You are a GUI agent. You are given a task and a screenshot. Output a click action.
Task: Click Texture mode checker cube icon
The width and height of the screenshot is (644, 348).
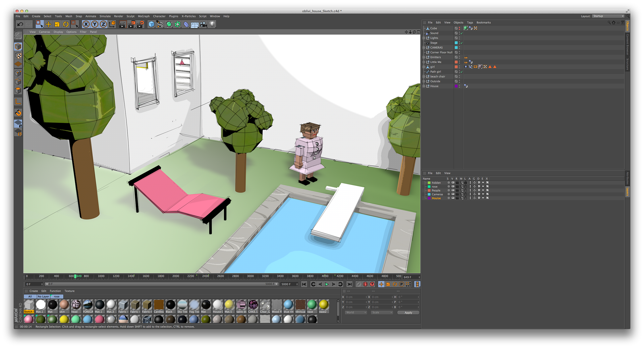tap(18, 55)
